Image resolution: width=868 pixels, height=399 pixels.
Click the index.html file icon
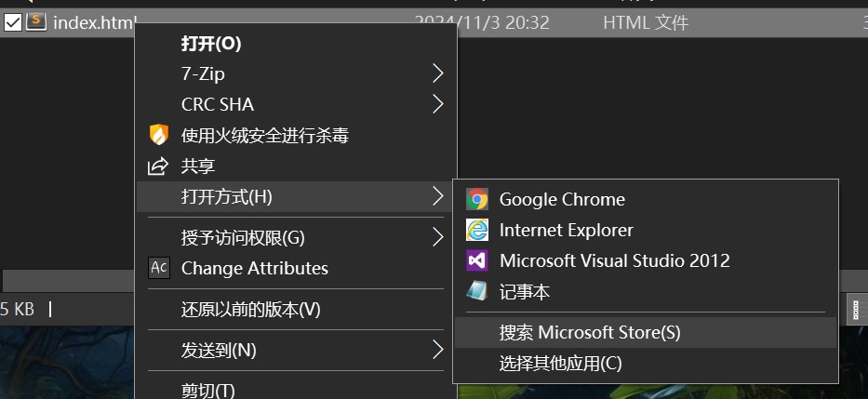tap(36, 22)
